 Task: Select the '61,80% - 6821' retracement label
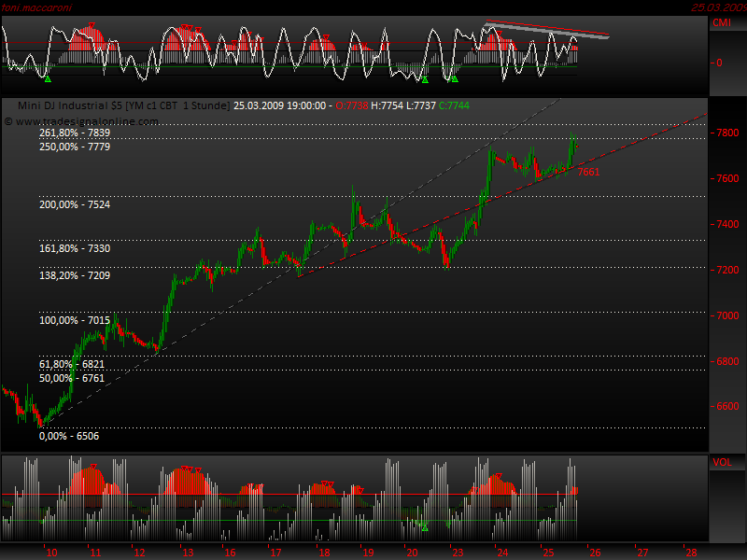pyautogui.click(x=72, y=364)
